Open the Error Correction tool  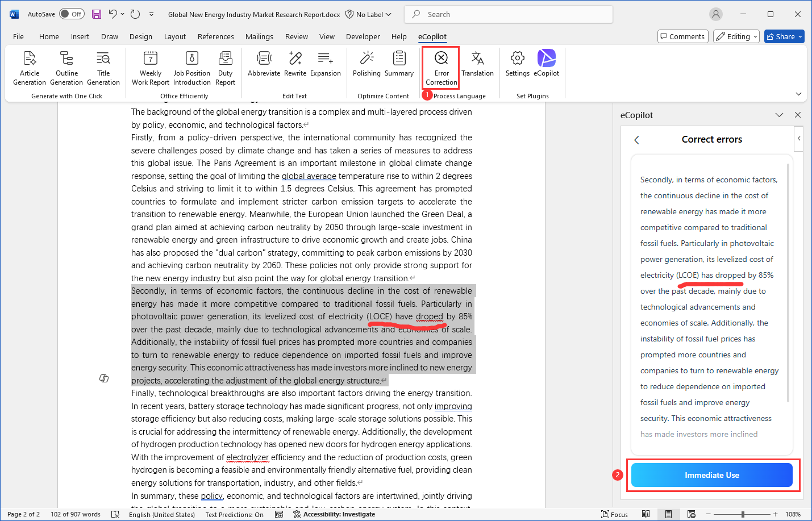click(440, 68)
